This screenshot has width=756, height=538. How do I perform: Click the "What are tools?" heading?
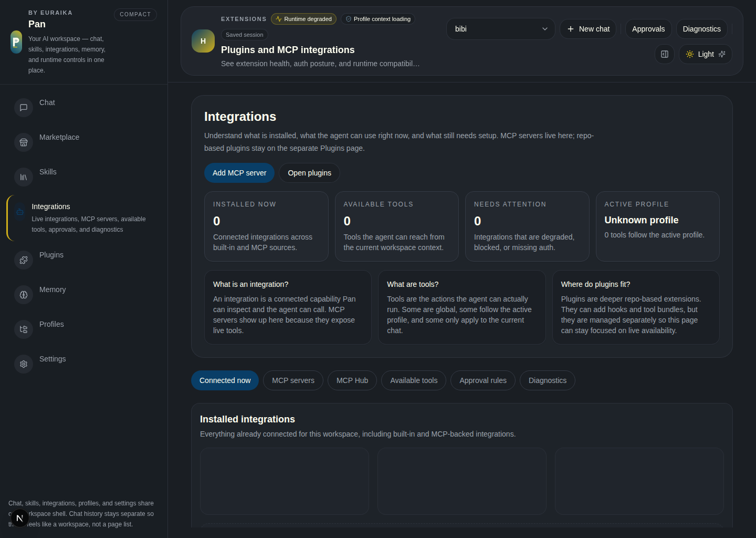[x=413, y=284]
